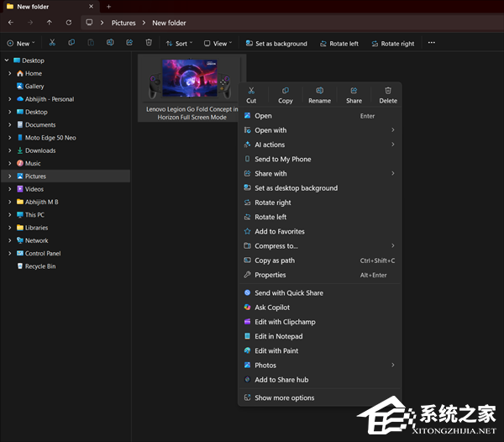Click Show more options
The height and width of the screenshot is (442, 504).
coord(319,397)
